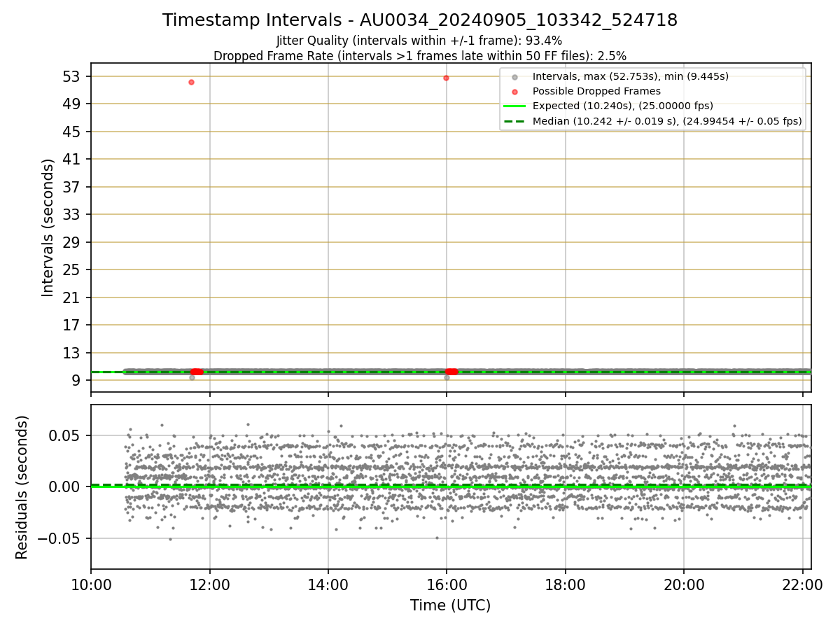
Task: Click the legend entry 'Intervals, max (52.753s), min (9.445s)'
Action: 631,76
